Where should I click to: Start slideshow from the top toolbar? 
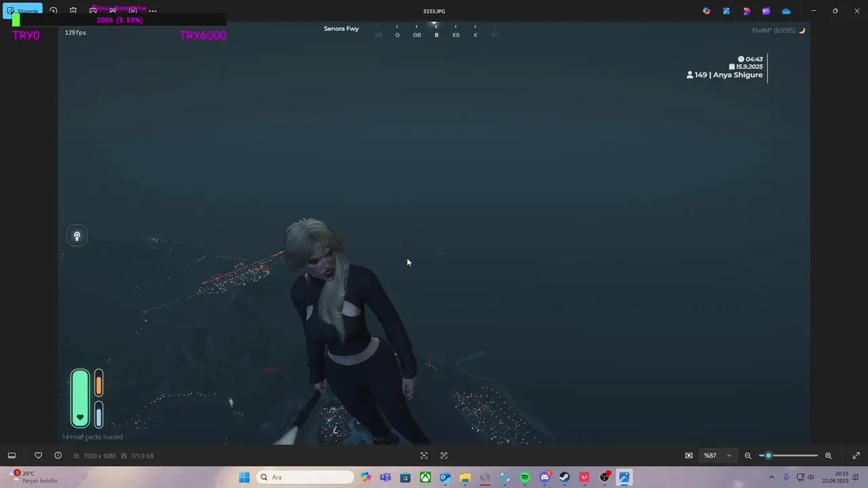(x=133, y=11)
